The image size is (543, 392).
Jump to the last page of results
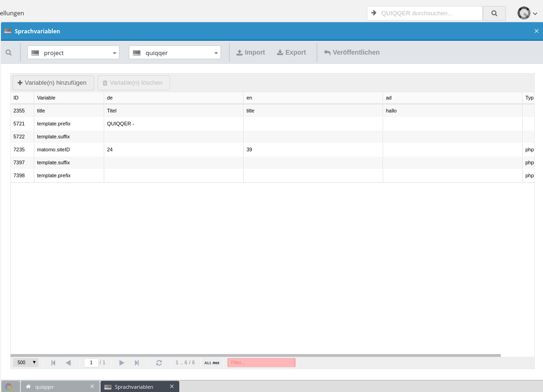[x=137, y=363]
